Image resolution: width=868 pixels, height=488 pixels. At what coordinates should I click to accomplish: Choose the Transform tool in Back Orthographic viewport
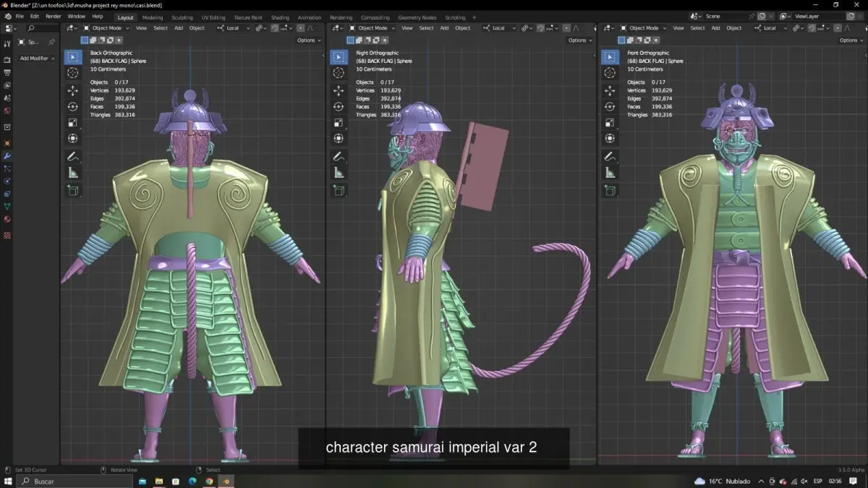pos(73,138)
